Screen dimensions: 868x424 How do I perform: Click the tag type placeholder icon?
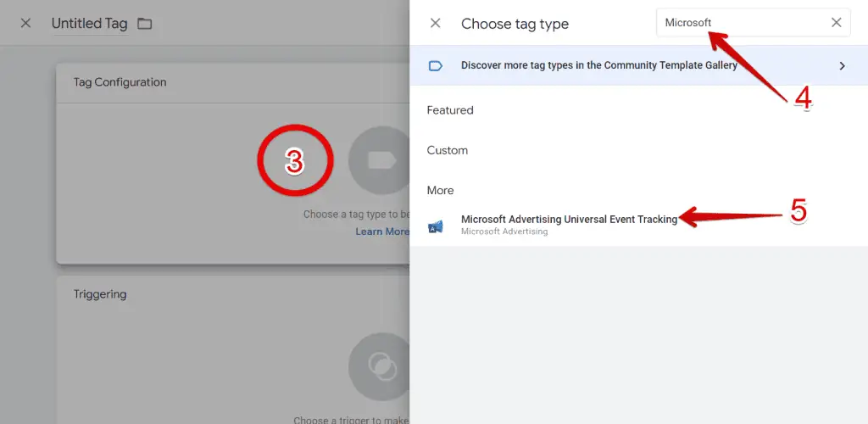[x=379, y=160]
